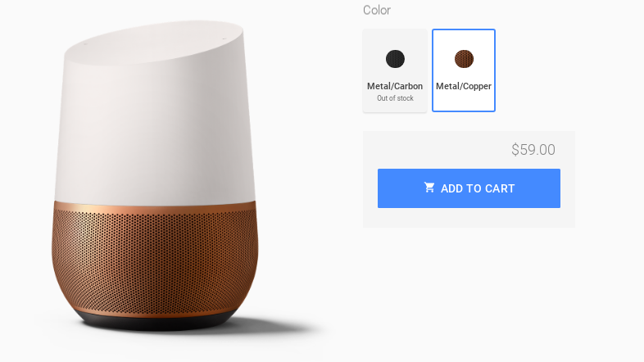Select the black Carbon color circle
This screenshot has height=362, width=644.
click(x=395, y=59)
